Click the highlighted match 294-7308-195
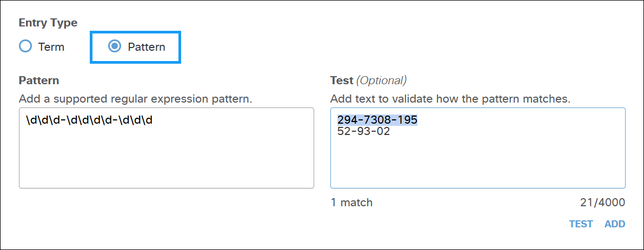This screenshot has height=250, width=644. click(377, 120)
